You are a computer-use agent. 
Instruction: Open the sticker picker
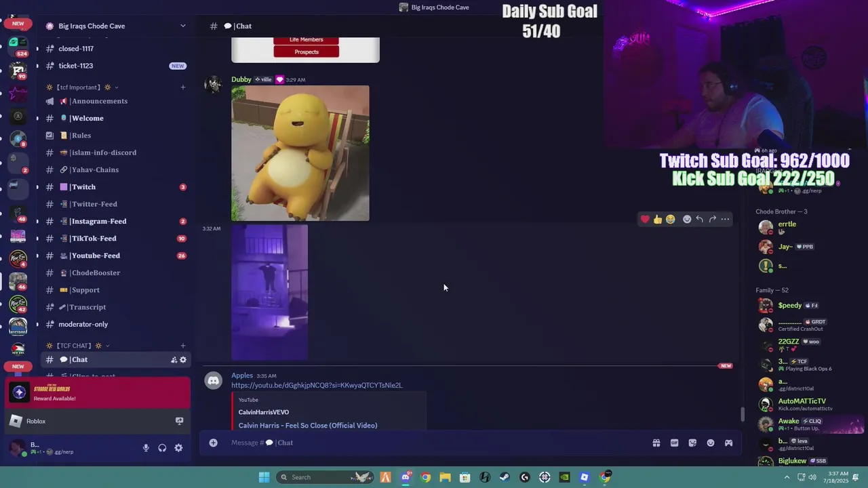(x=692, y=443)
